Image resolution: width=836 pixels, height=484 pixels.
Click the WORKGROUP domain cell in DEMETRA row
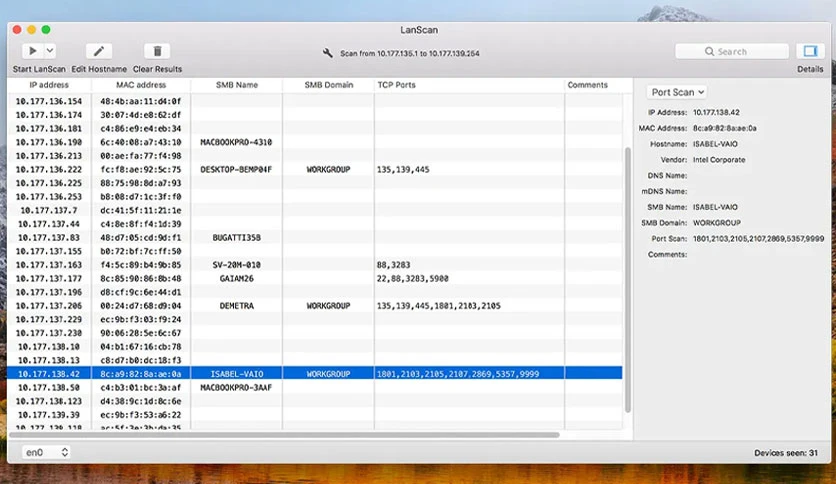[328, 306]
